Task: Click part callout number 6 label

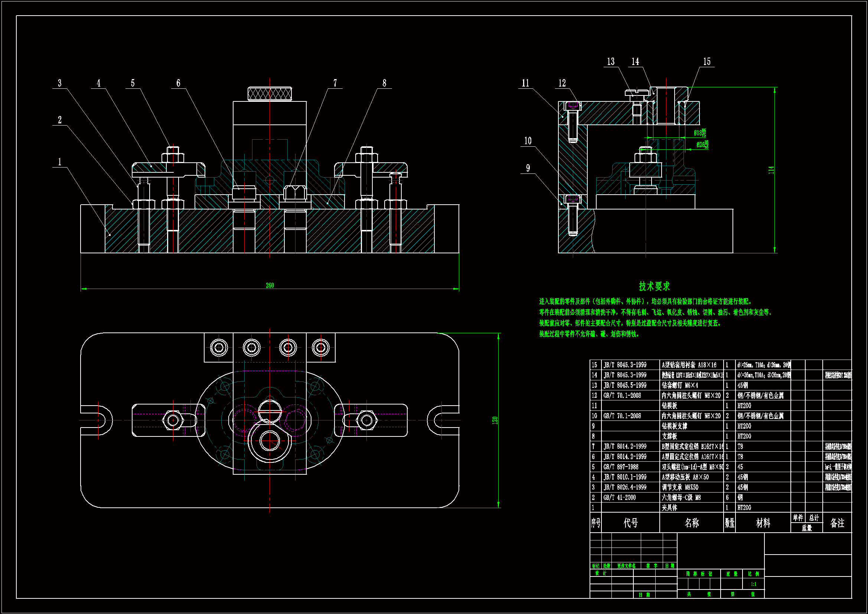Action: pos(178,83)
